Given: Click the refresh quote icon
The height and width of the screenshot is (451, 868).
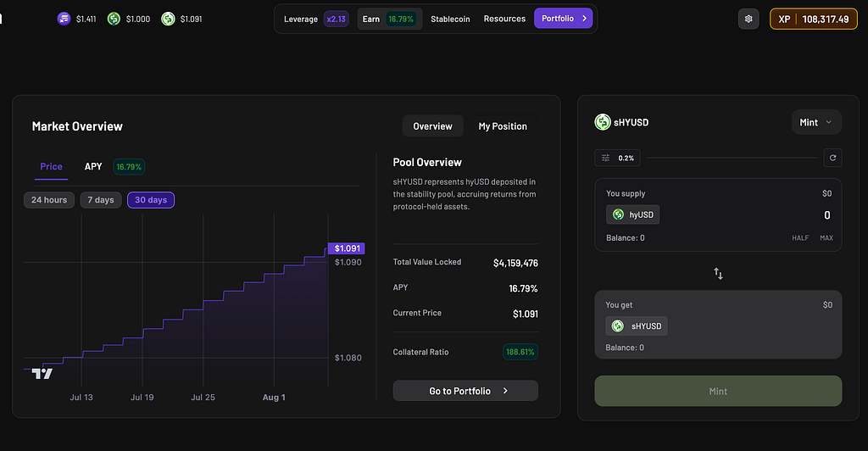Looking at the screenshot, I should 832,158.
